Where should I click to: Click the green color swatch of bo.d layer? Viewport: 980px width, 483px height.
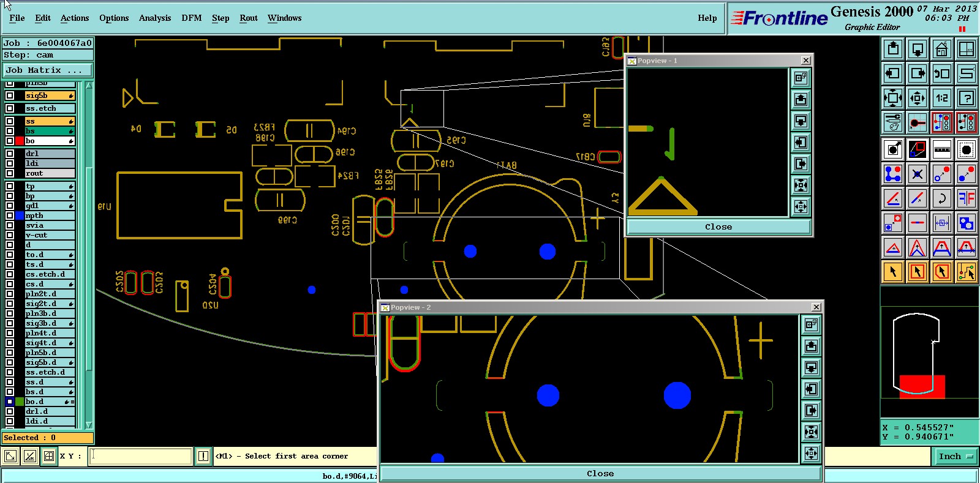pyautogui.click(x=20, y=402)
